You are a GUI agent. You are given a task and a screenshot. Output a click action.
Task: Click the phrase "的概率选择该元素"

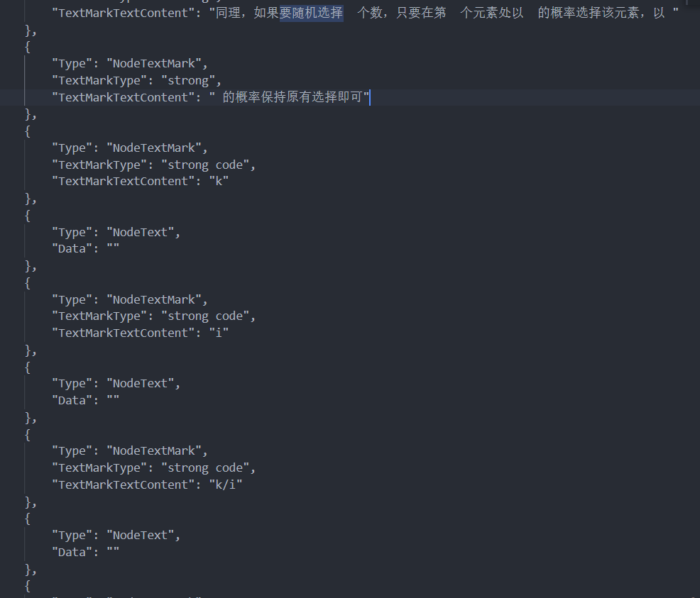[588, 13]
